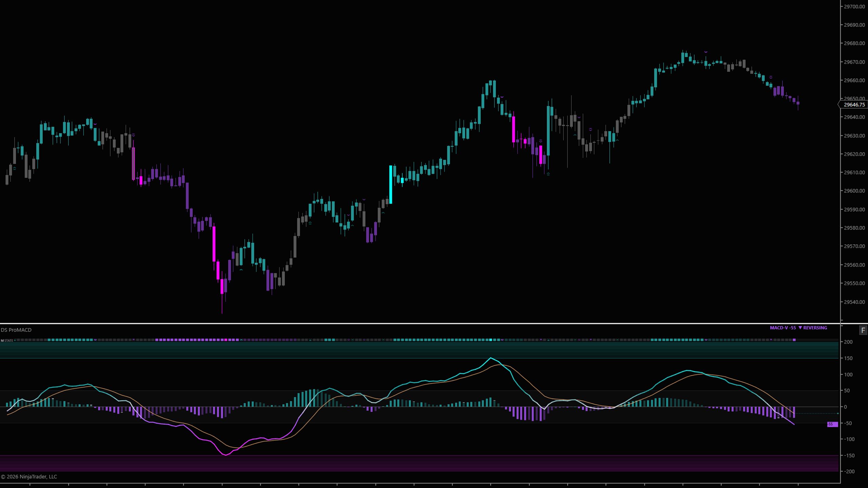
Task: Click the teal up chevron below the 29610 low candle
Action: 548,174
